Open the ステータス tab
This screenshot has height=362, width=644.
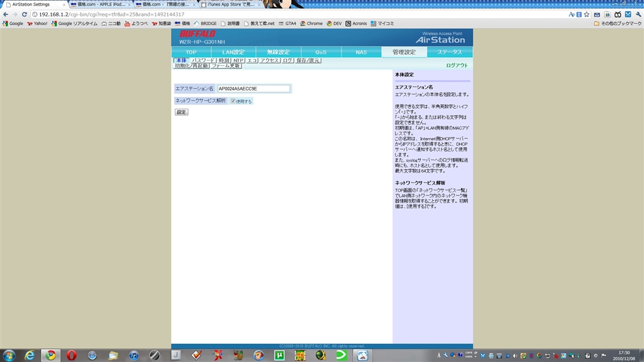click(x=450, y=52)
